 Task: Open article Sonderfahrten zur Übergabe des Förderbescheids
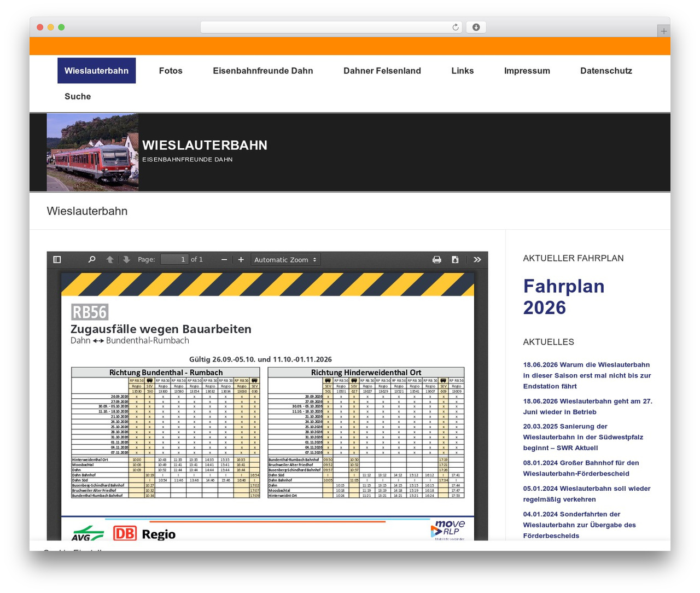579,525
